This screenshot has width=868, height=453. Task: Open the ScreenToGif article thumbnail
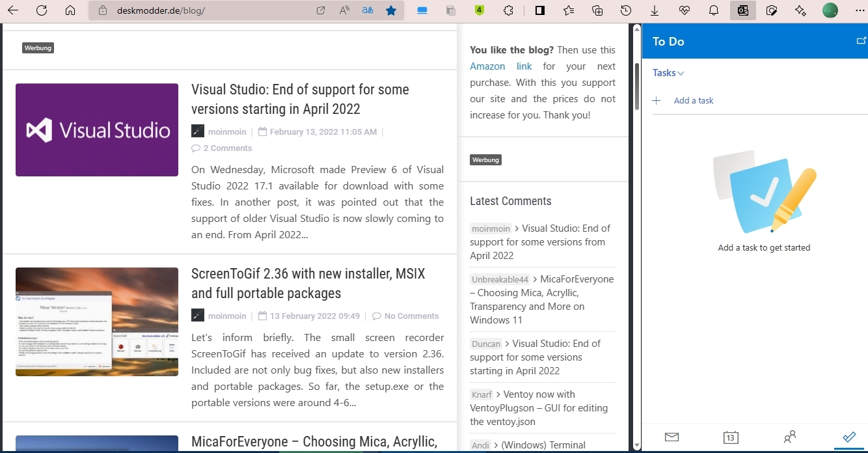tap(97, 322)
